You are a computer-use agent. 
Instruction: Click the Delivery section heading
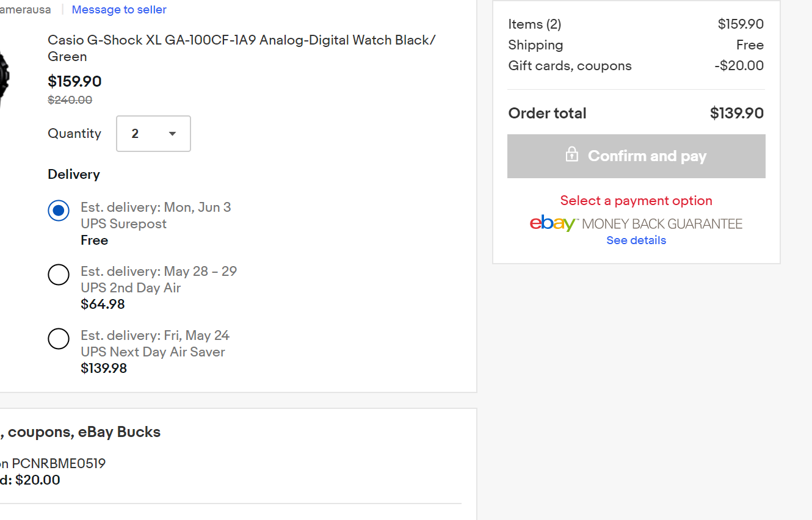74,175
